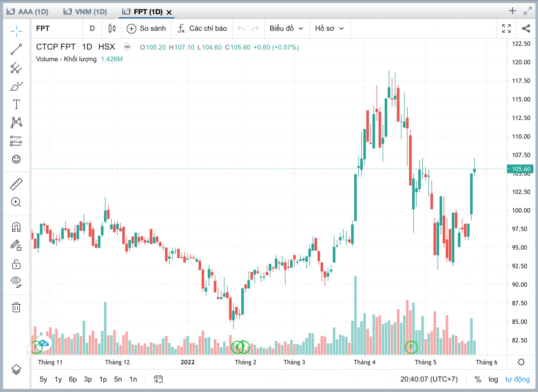Select the trend line drawing tool
Screen dimensions: 538x392
tap(16, 50)
